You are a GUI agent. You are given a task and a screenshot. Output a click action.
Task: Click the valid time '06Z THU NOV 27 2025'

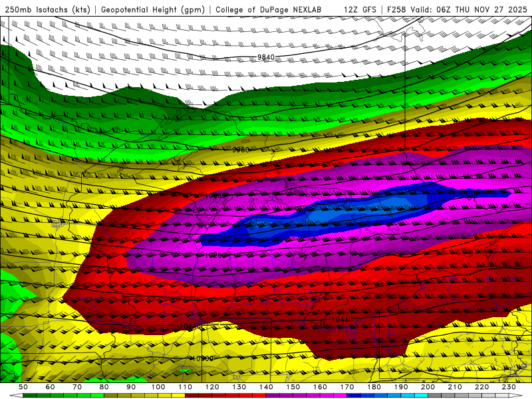click(x=481, y=9)
